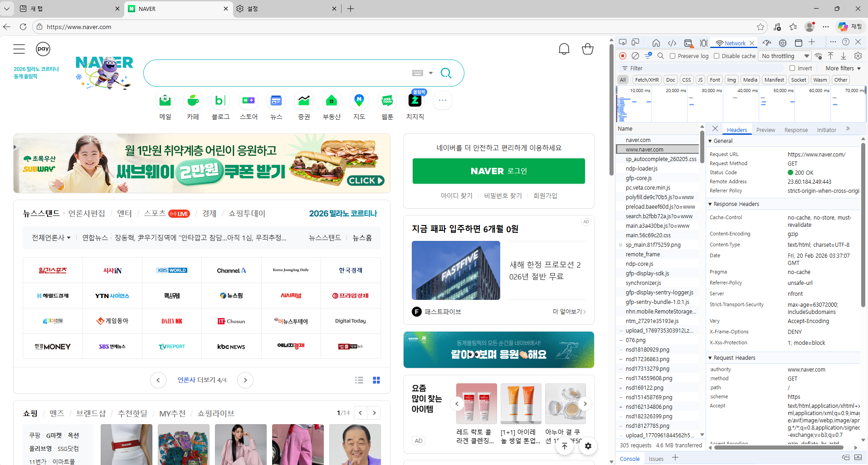Click the Naver search magnifier button
This screenshot has height=465, width=868.
tap(446, 73)
